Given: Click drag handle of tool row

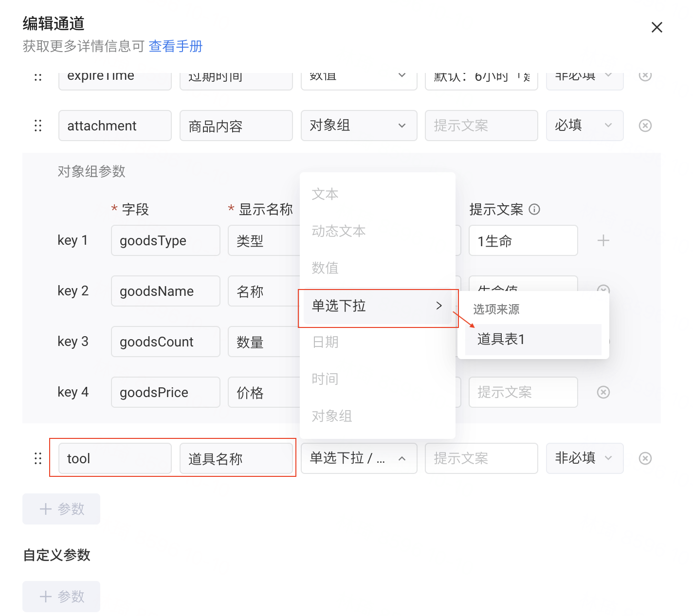Looking at the screenshot, I should [x=38, y=458].
